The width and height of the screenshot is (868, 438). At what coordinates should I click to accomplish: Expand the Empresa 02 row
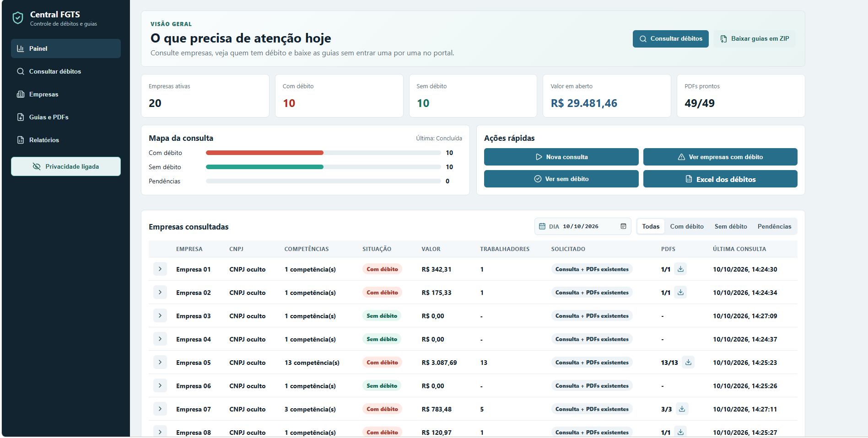(160, 292)
